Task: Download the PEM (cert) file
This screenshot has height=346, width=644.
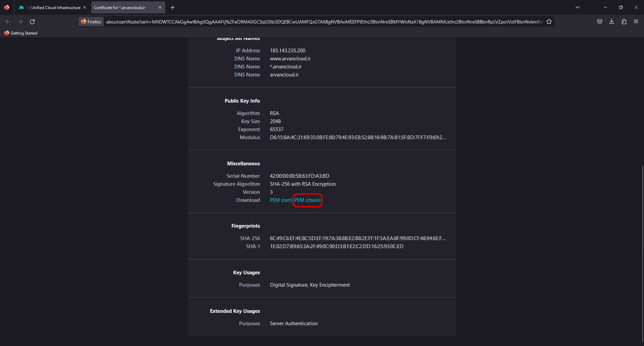Action: click(x=281, y=200)
